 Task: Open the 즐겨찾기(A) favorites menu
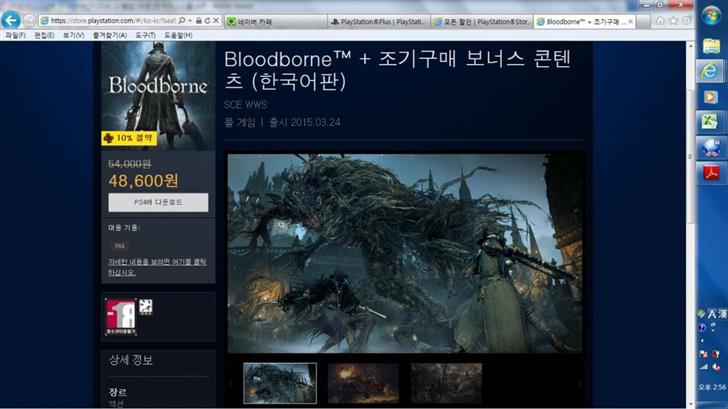[x=108, y=35]
